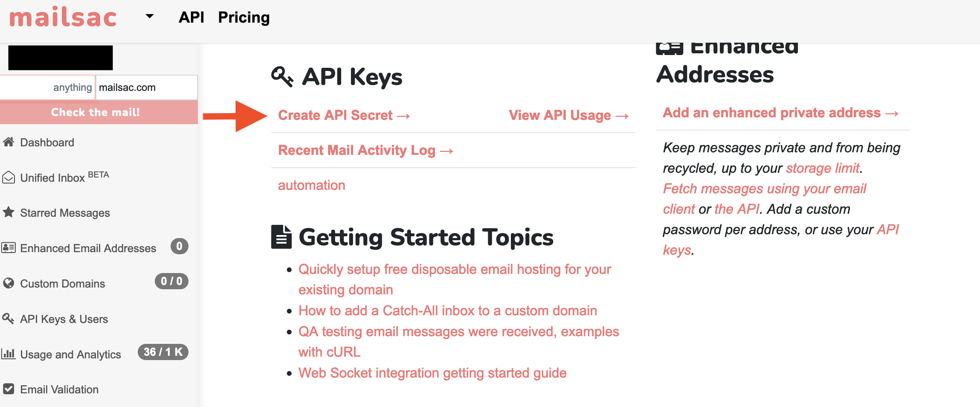View API Usage
Screen dimensions: 980x407
568,115
